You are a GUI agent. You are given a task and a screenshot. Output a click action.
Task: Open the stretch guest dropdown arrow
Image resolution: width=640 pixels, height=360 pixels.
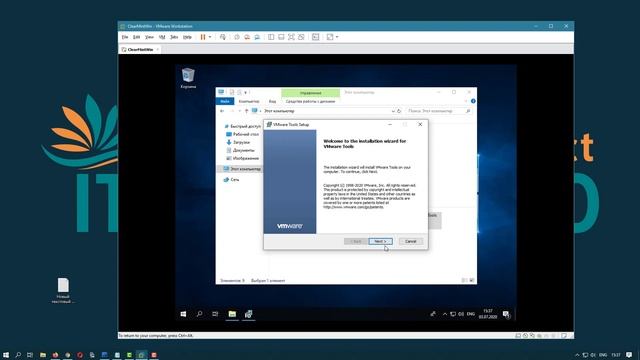point(337,37)
